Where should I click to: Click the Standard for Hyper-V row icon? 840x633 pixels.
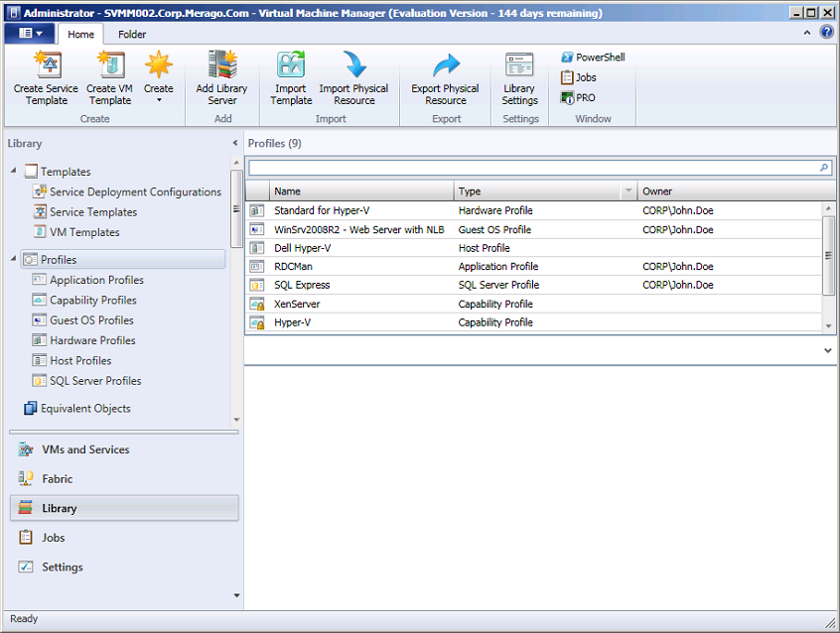(x=257, y=211)
